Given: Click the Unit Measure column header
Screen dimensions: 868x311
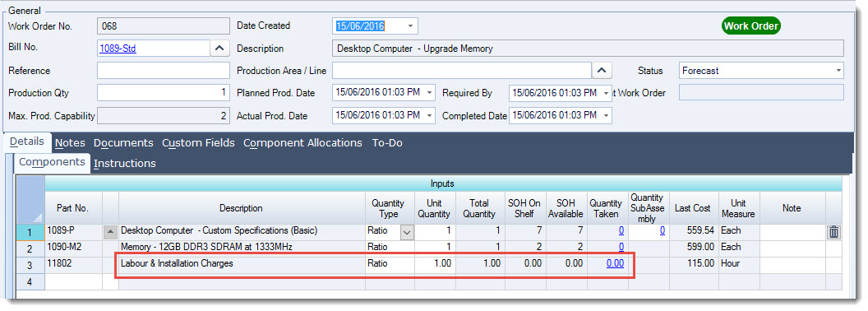Looking at the screenshot, I should 738,208.
